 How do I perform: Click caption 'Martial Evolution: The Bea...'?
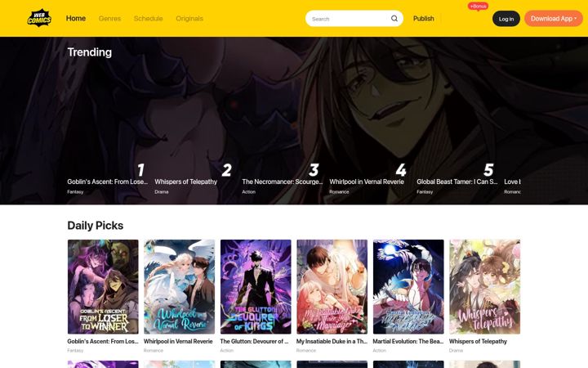pos(408,341)
